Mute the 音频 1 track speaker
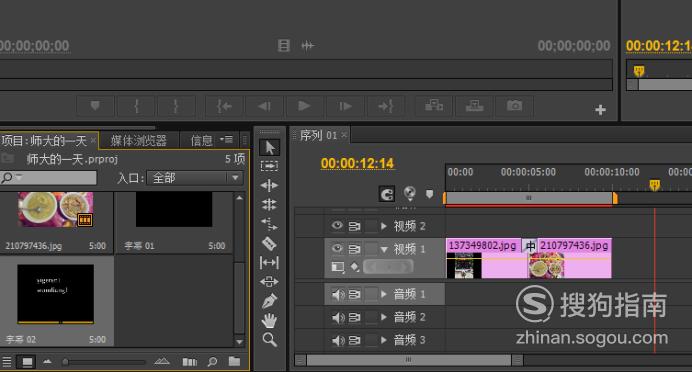The width and height of the screenshot is (692, 372). click(x=338, y=294)
